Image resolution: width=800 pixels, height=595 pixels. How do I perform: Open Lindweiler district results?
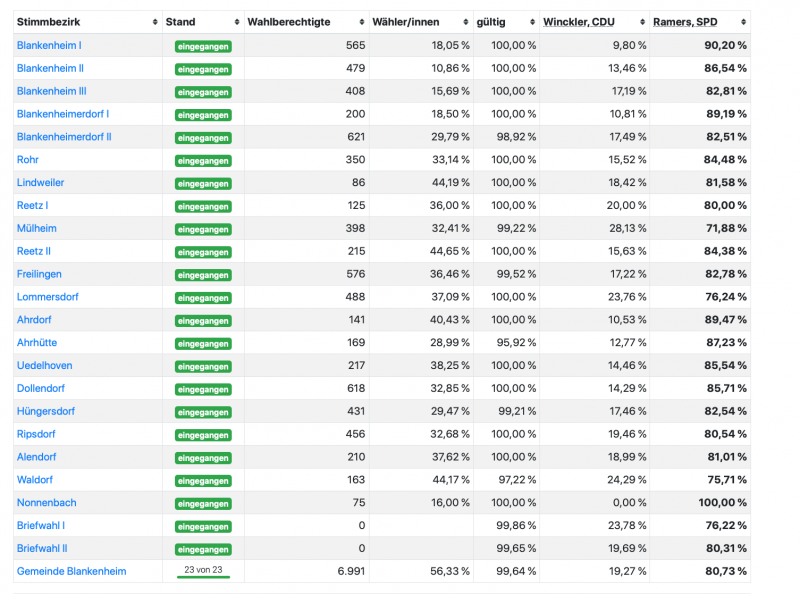pos(40,183)
